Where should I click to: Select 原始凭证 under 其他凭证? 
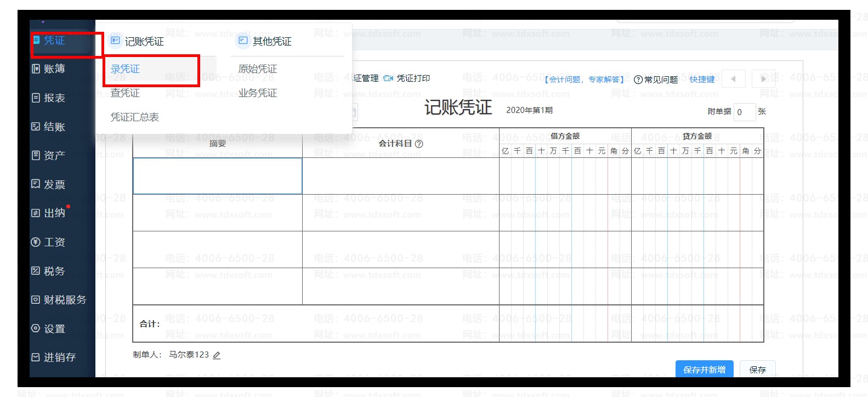(x=258, y=69)
